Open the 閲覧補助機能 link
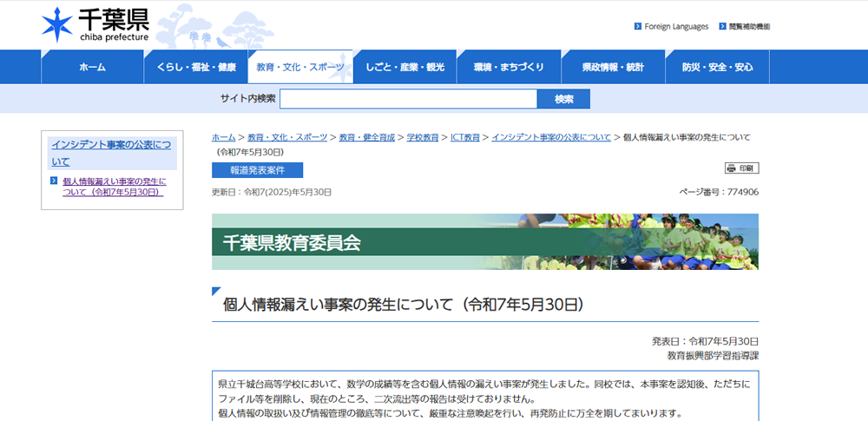This screenshot has height=421, width=868. [x=750, y=27]
